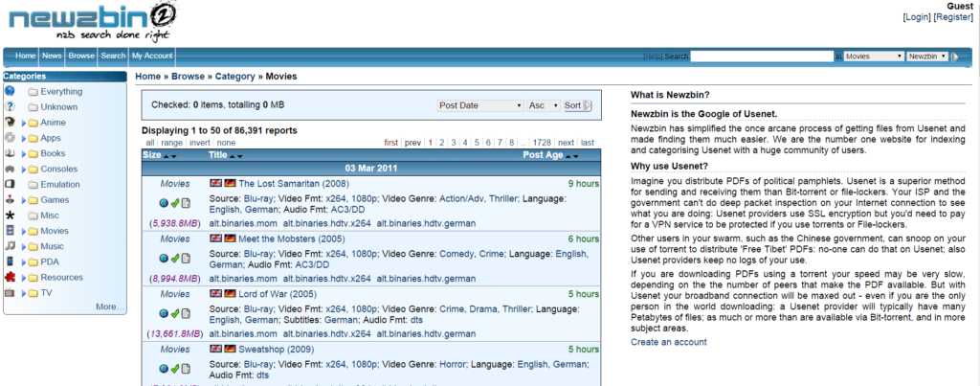This screenshot has height=386, width=980.
Task: Click the Browse breadcrumb link
Action: pos(189,77)
